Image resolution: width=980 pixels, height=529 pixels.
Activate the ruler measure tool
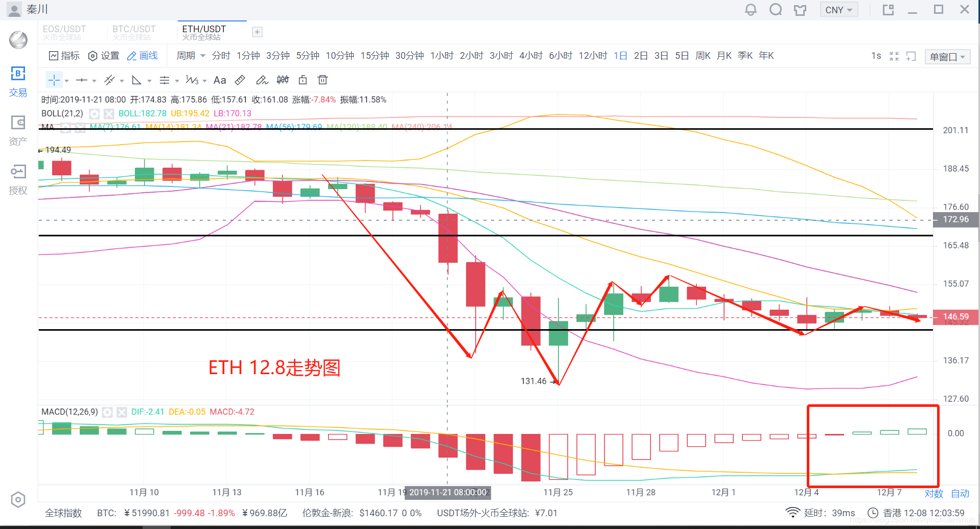tap(240, 80)
